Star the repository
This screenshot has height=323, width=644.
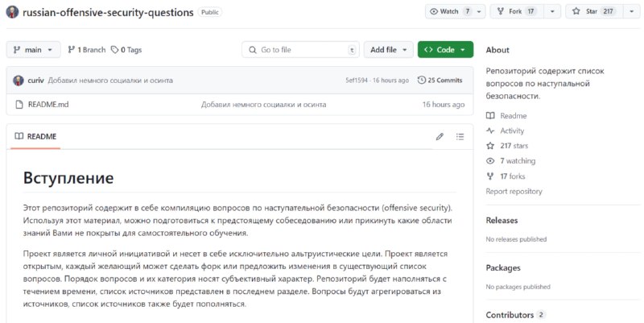pyautogui.click(x=594, y=11)
